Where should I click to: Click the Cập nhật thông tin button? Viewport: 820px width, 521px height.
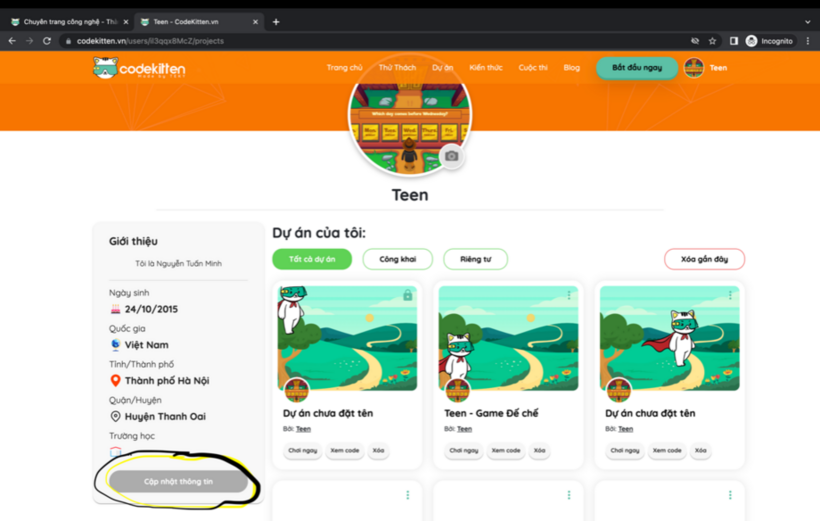click(178, 482)
